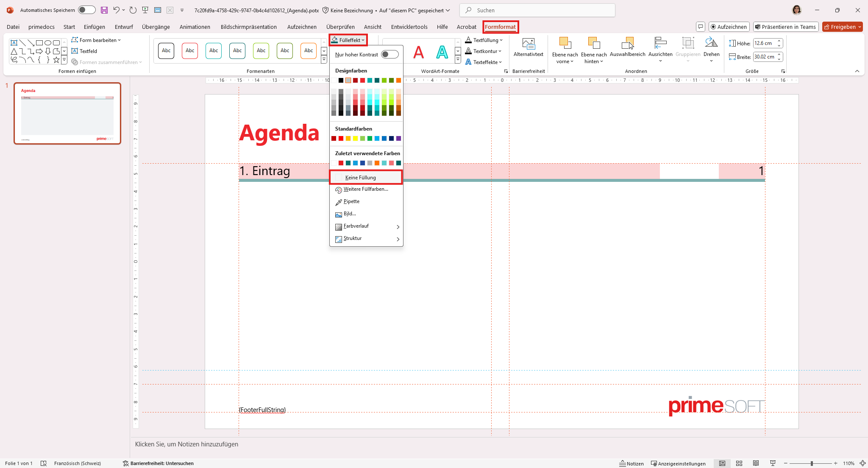
Task: Apply the first black-outlined Abc shape style
Action: click(x=166, y=51)
